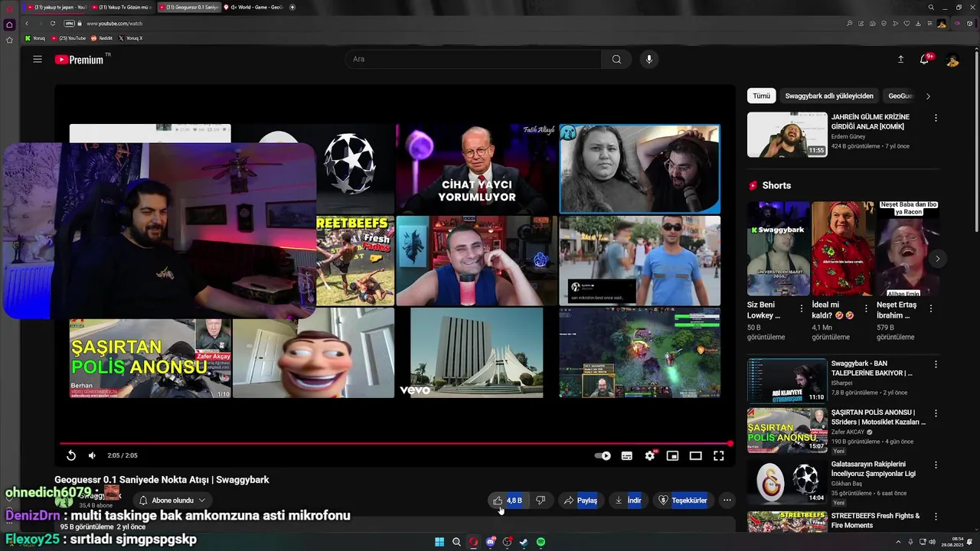Click the search magnifier button

click(x=616, y=60)
